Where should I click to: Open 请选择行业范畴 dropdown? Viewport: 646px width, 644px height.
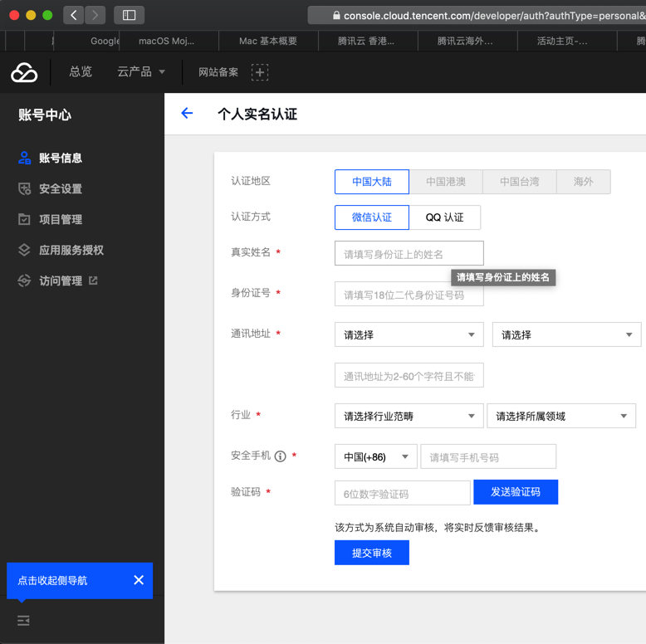tap(409, 416)
